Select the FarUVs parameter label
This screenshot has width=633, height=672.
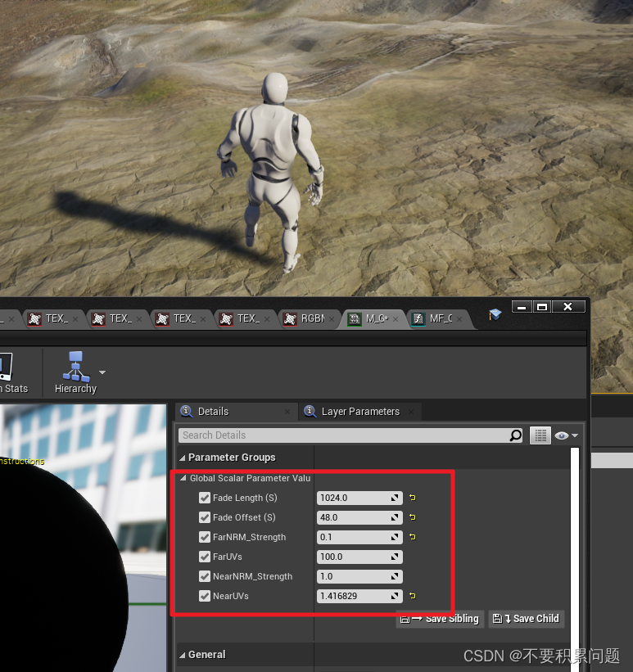228,557
